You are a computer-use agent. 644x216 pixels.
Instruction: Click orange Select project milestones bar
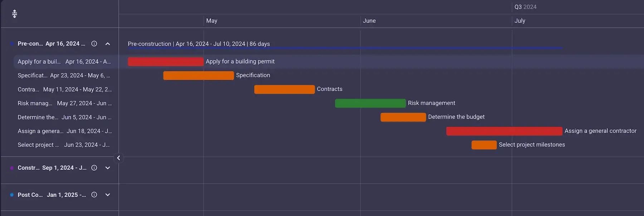coord(484,145)
